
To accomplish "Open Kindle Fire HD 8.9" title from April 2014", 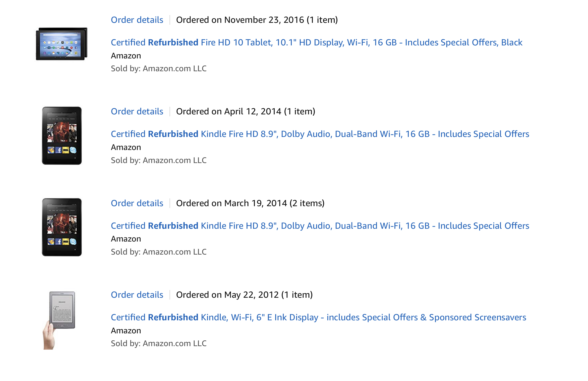I will (320, 134).
